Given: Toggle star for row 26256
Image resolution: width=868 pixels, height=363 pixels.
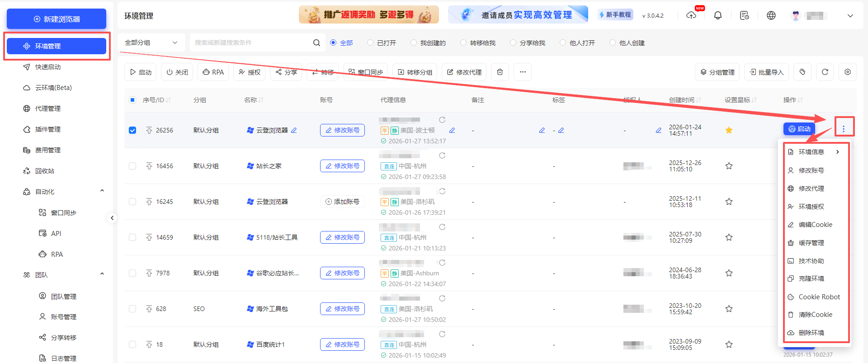Looking at the screenshot, I should (729, 130).
